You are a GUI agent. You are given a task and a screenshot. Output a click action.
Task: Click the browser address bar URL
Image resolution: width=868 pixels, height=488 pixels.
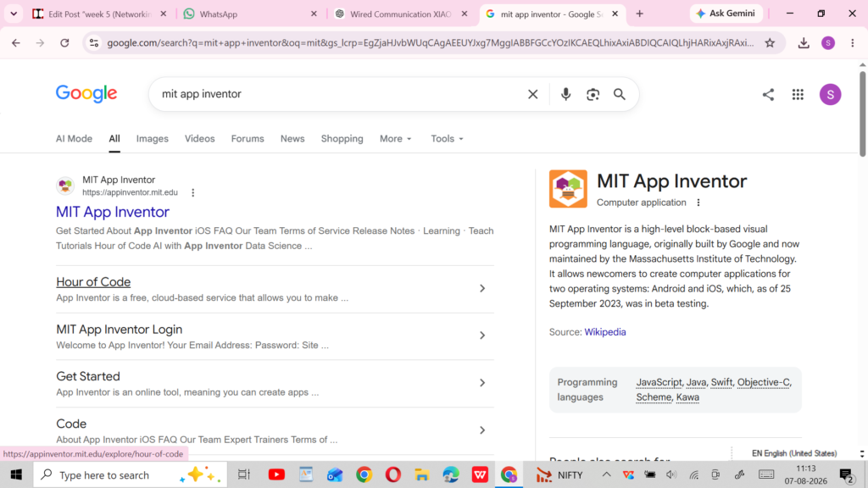click(430, 42)
